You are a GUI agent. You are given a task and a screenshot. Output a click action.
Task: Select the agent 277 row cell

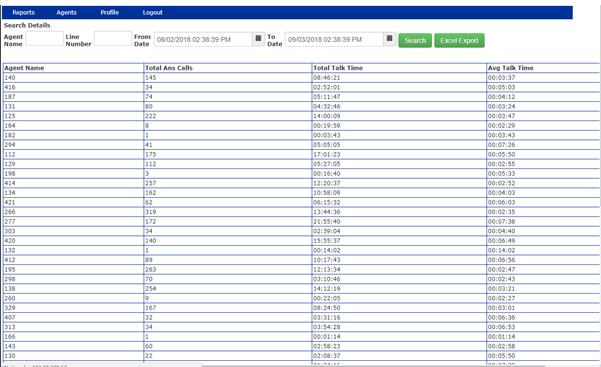pos(73,221)
